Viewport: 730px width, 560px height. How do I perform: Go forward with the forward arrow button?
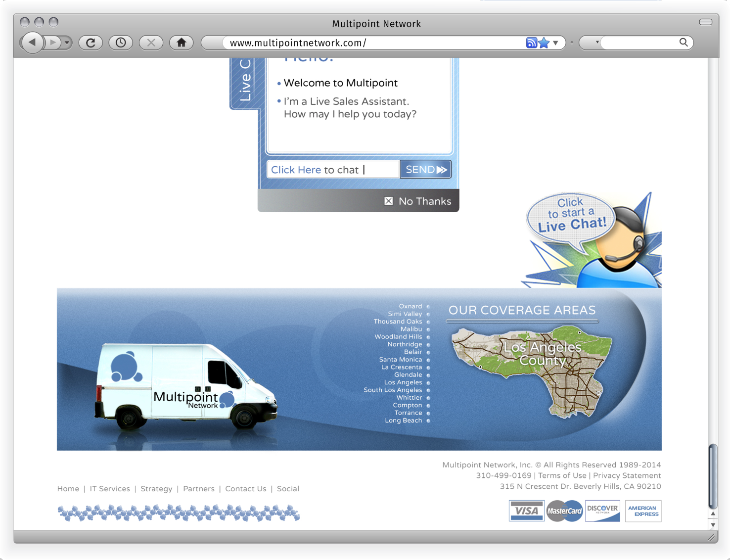point(52,43)
